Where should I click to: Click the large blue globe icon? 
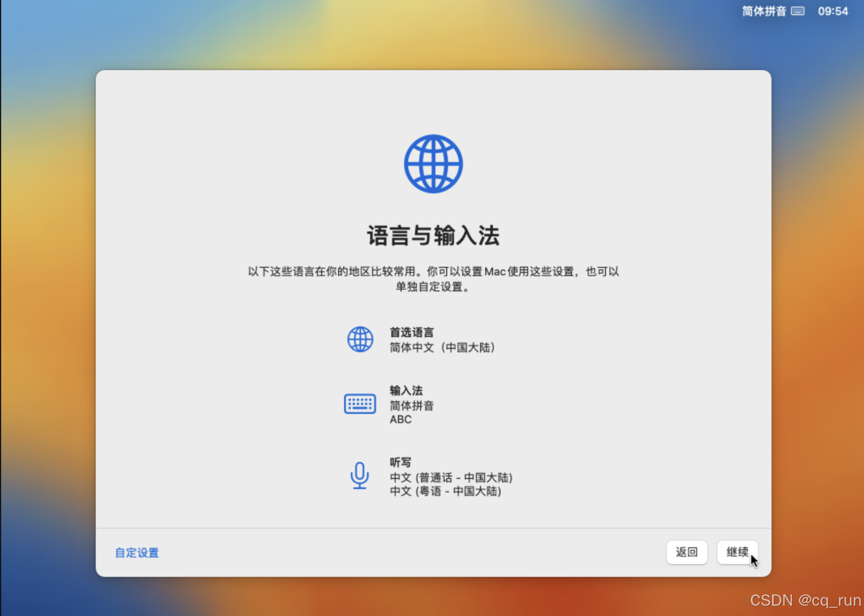[x=433, y=164]
